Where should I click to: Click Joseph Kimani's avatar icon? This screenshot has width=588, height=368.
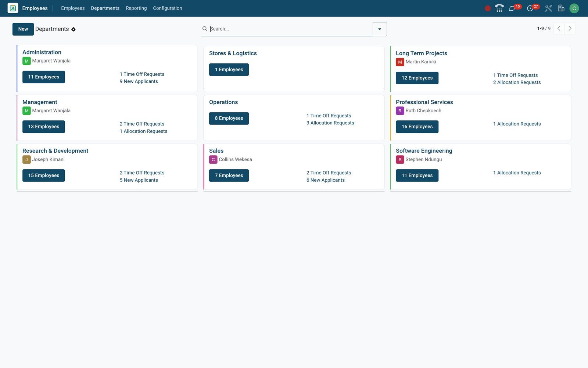[26, 160]
